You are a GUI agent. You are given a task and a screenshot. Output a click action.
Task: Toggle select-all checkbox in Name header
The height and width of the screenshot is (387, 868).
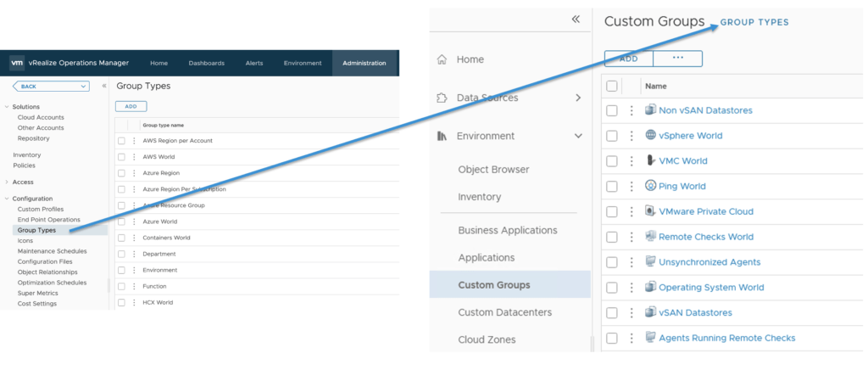pos(612,86)
